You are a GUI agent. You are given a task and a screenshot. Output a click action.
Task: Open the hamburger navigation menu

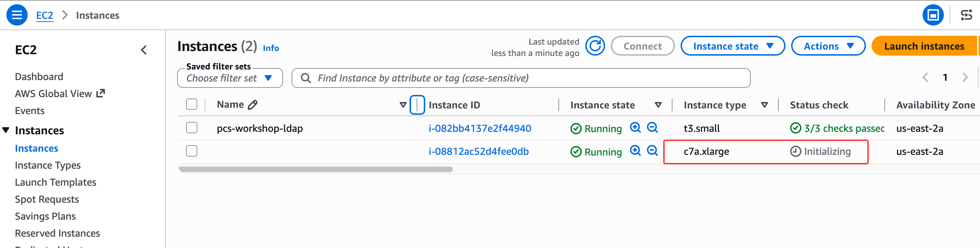point(17,15)
